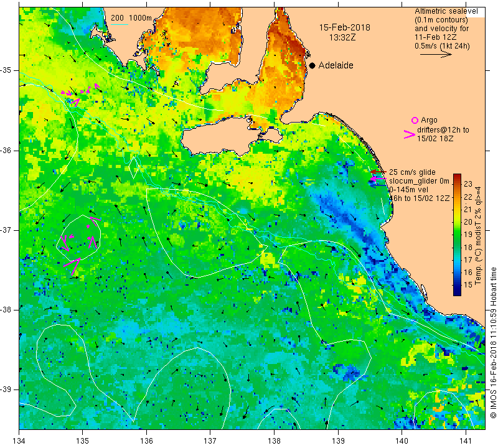Click the '0-145m vel' label
This screenshot has width=498, height=448.
coord(409,190)
